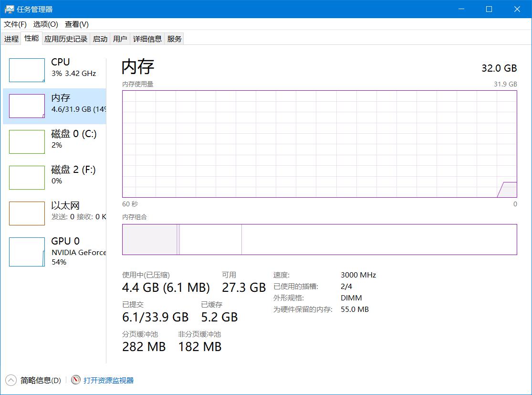Screen dimensions: 532x395
Task: Select the CPU graph thumbnail in sidebar
Action: [27, 70]
